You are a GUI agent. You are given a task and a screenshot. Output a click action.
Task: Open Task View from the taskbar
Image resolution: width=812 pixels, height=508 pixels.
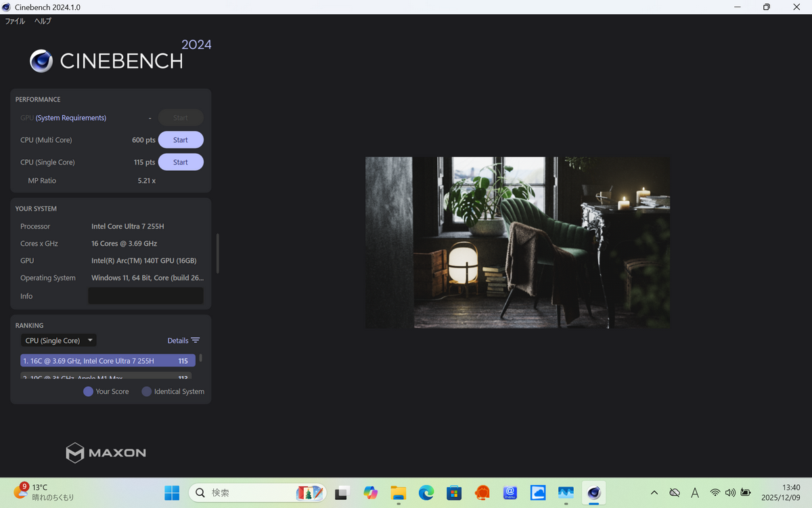click(342, 493)
